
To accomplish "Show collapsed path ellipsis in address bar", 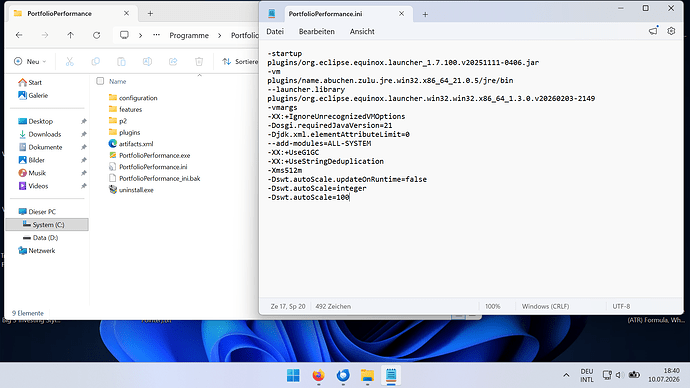I will pyautogui.click(x=156, y=35).
